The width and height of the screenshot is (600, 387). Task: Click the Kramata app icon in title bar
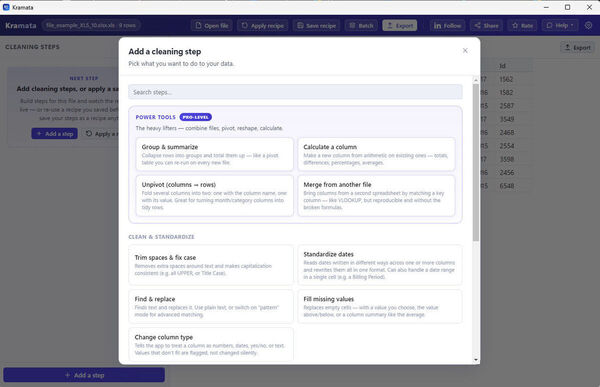pos(6,7)
